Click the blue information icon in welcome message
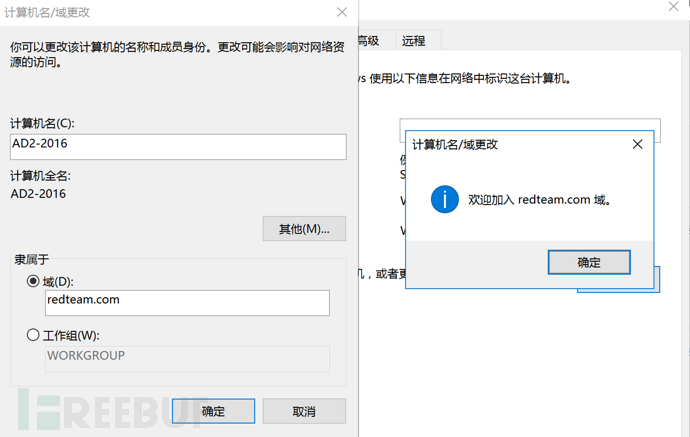 [x=445, y=199]
